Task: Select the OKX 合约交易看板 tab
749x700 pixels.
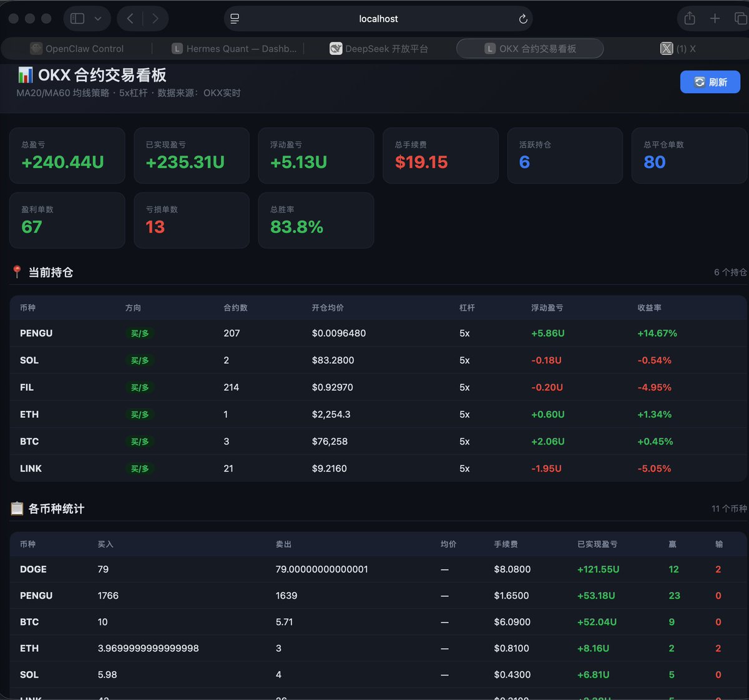Action: (x=530, y=49)
